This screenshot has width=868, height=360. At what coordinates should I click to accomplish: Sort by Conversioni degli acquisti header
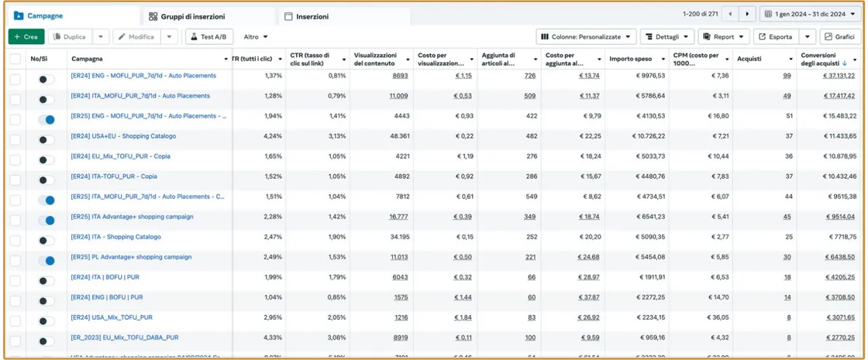[824, 59]
